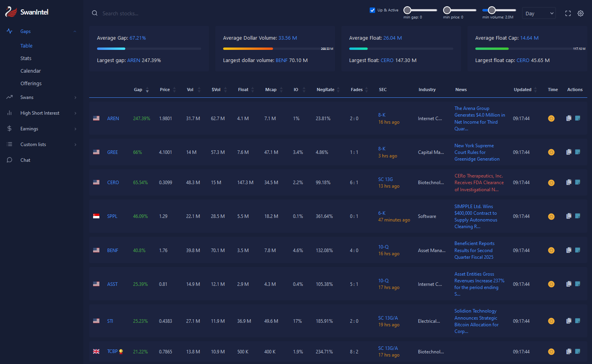Screen dimensions: 592x364
Task: Click the fullscreen icon in top toolbar
Action: [568, 13]
